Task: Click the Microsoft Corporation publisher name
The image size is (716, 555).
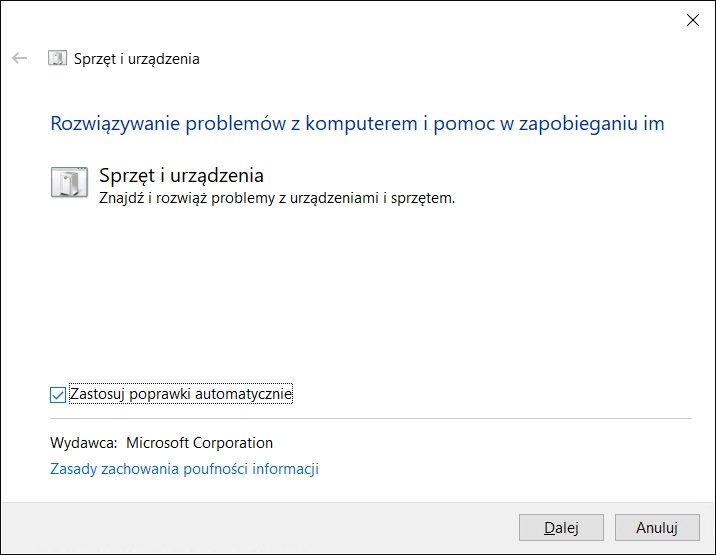Action: [x=199, y=443]
